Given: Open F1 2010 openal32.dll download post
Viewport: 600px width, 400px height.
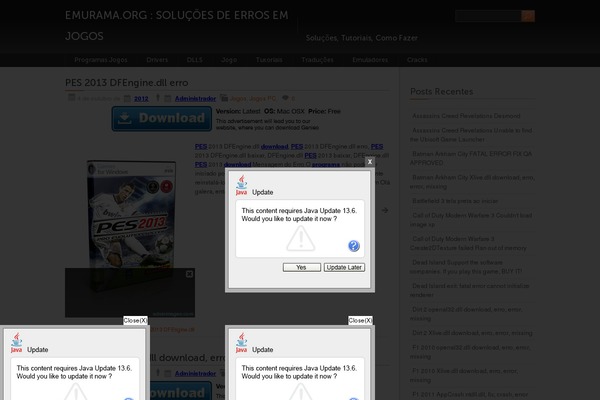Looking at the screenshot, I should [x=470, y=352].
